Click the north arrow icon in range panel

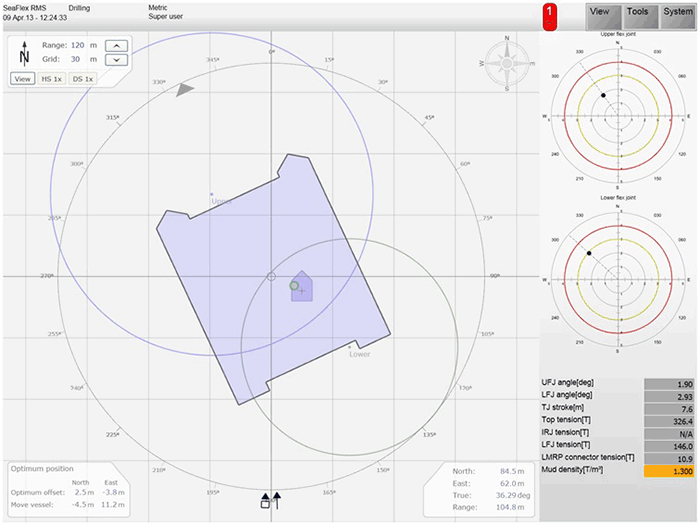pos(24,53)
